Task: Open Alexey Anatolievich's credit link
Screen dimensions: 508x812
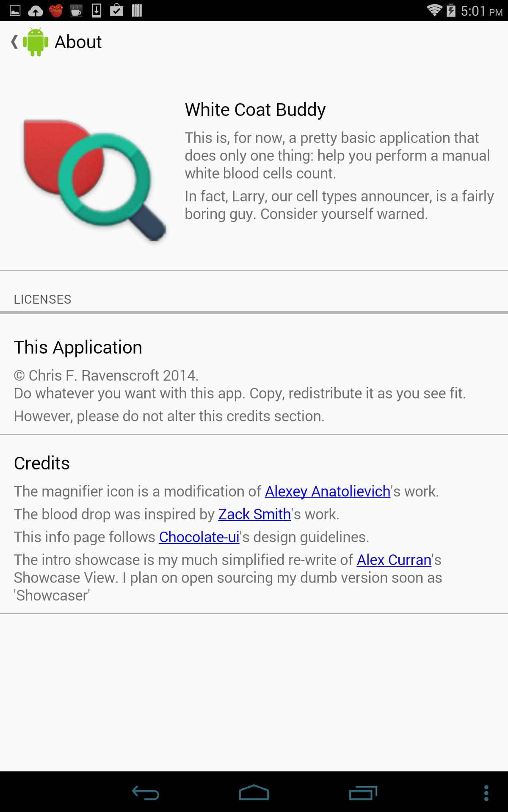Action: point(327,491)
